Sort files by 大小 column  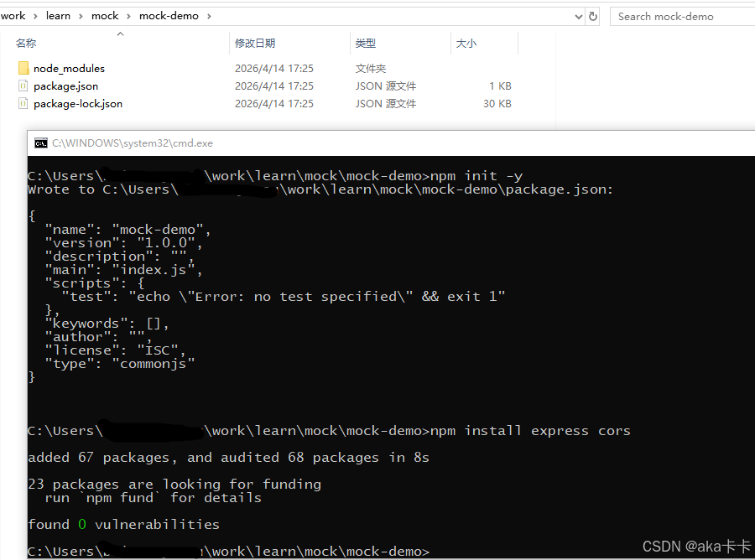coord(466,44)
